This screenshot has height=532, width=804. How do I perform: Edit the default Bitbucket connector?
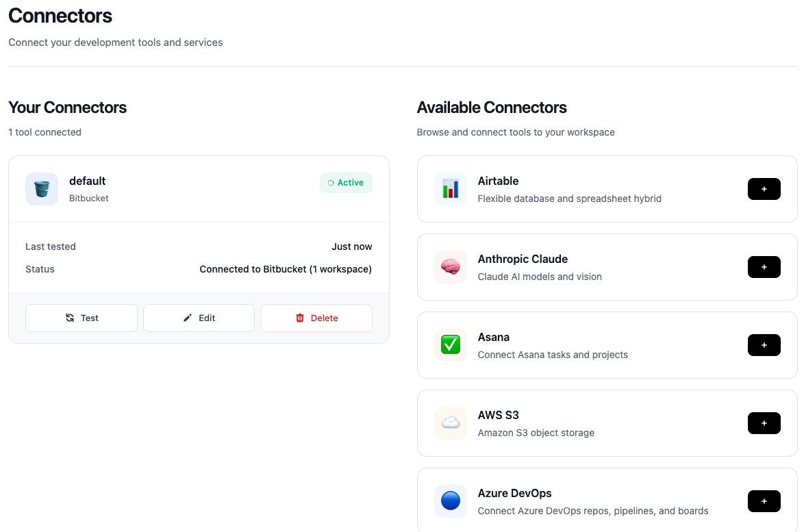point(199,318)
